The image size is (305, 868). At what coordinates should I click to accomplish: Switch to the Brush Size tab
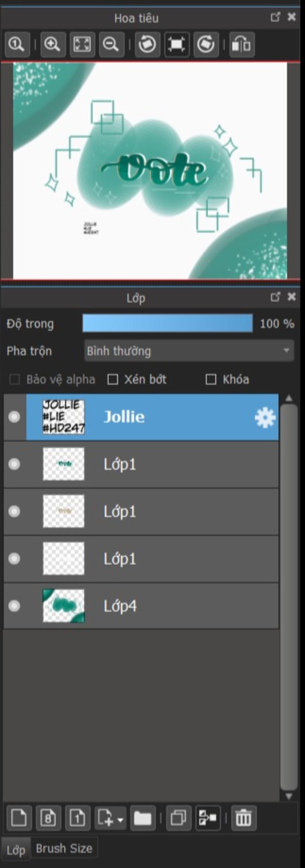64,848
